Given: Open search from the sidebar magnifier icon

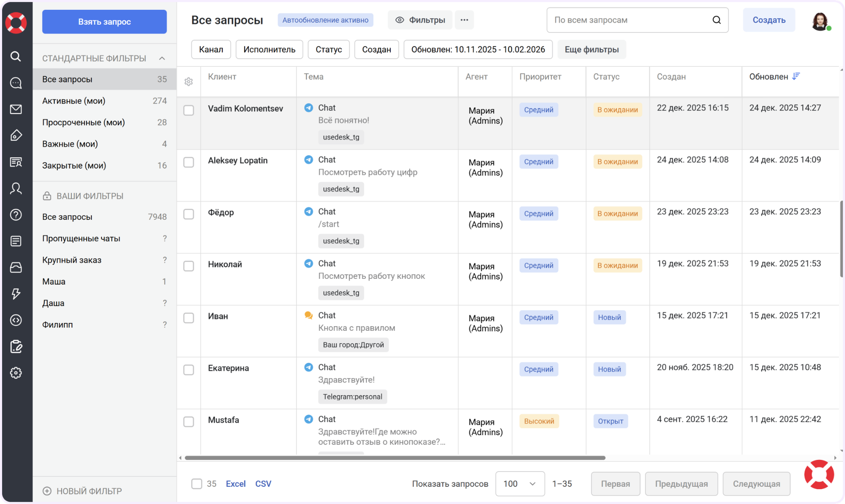Looking at the screenshot, I should (16, 56).
